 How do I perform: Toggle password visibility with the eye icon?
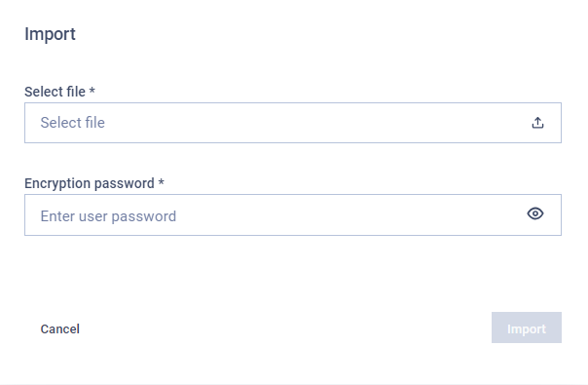(535, 213)
